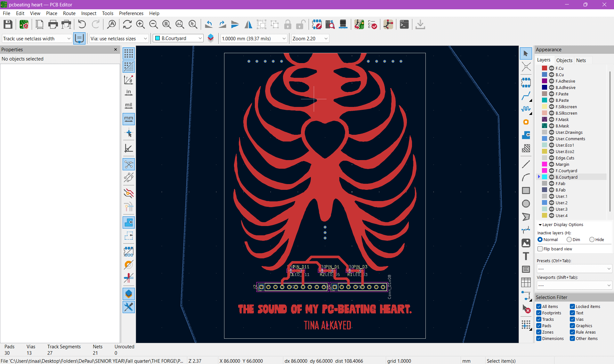Undo the last action

coord(82,24)
